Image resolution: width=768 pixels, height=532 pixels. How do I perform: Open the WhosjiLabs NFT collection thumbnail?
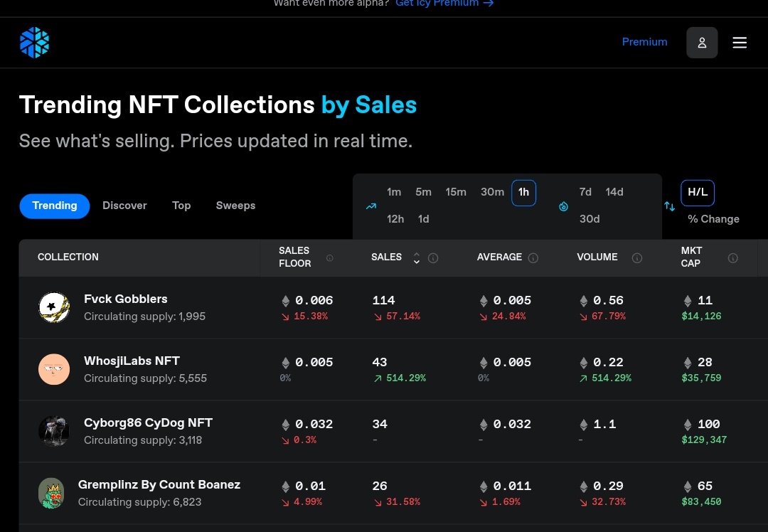tap(54, 369)
